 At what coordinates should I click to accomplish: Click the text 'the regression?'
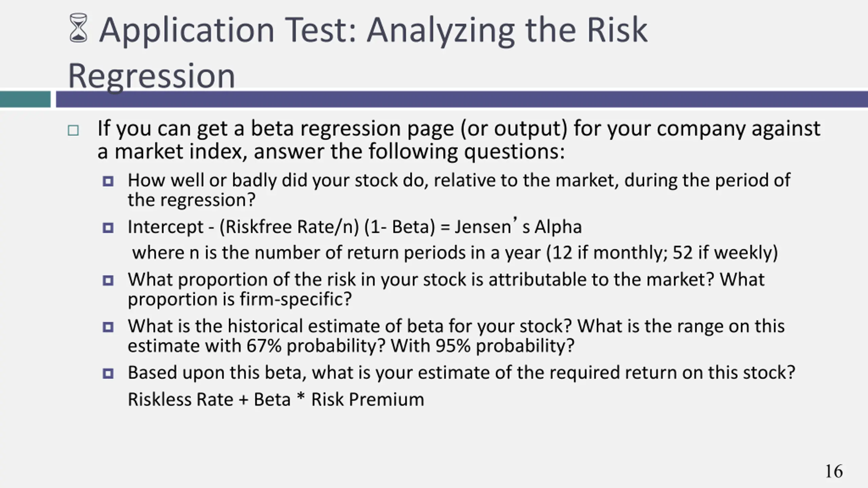[x=192, y=200]
